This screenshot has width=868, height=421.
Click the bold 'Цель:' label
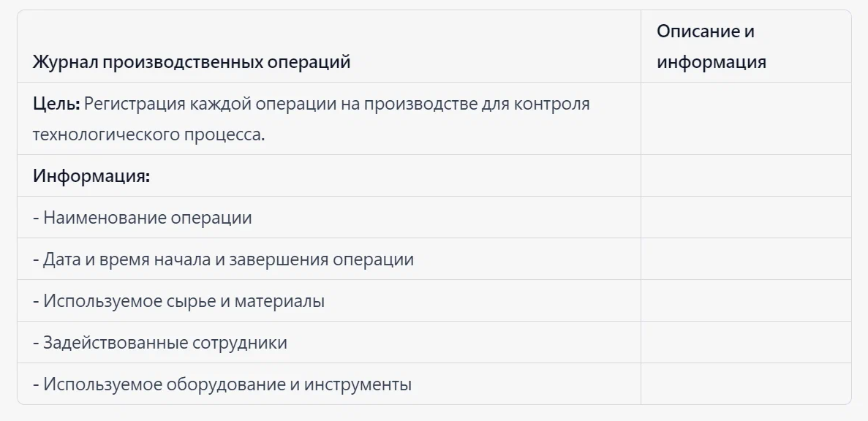pyautogui.click(x=57, y=104)
